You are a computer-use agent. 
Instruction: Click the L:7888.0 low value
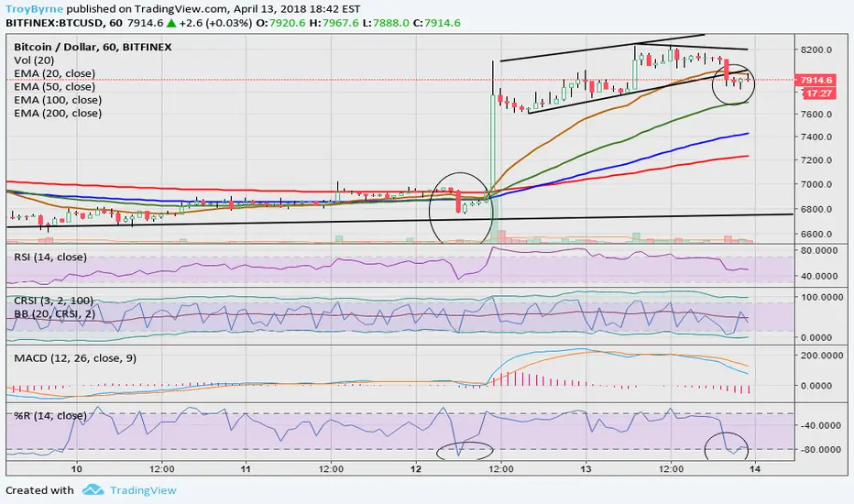[386, 23]
